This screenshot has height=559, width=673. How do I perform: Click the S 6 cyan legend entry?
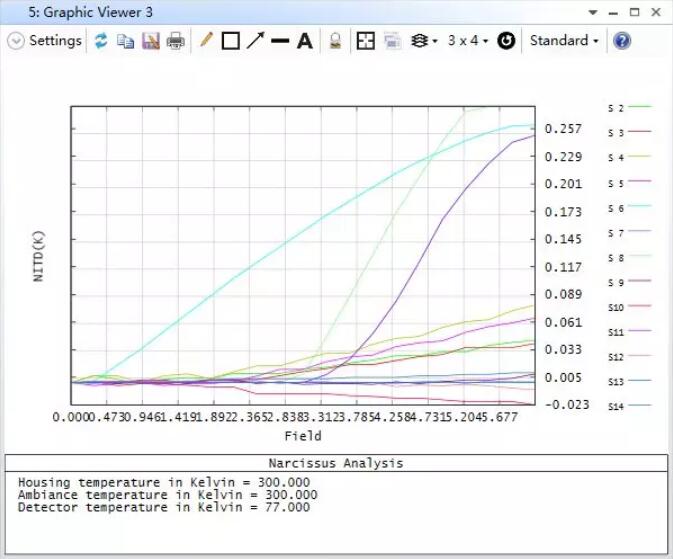click(x=628, y=208)
